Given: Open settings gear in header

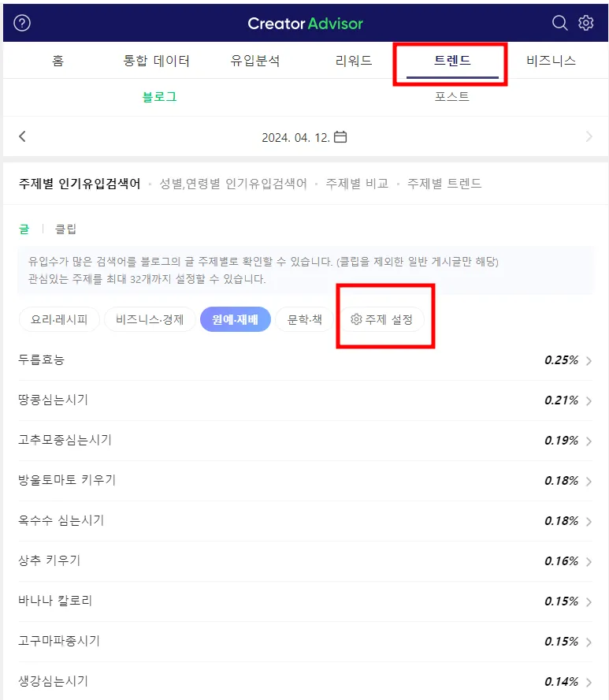Looking at the screenshot, I should [x=585, y=23].
